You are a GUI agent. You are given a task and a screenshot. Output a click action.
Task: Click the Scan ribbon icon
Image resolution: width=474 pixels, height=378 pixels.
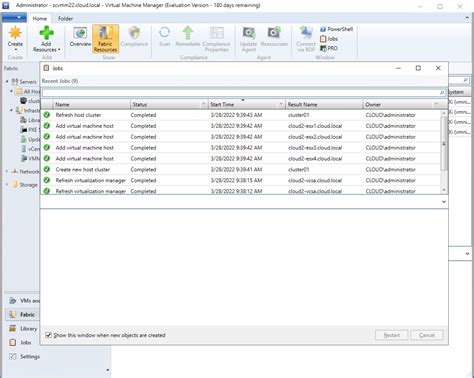pyautogui.click(x=164, y=37)
